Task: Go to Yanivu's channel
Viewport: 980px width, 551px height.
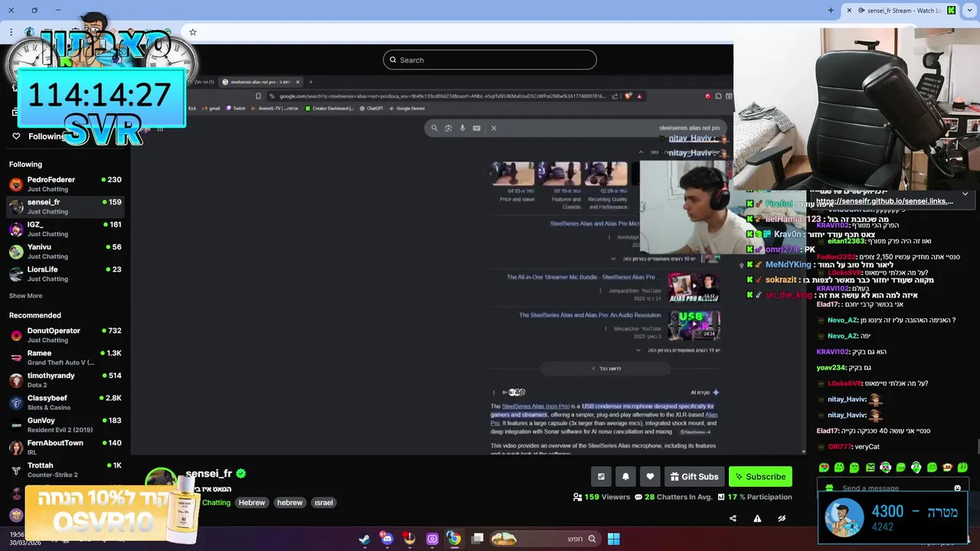Action: pos(65,251)
